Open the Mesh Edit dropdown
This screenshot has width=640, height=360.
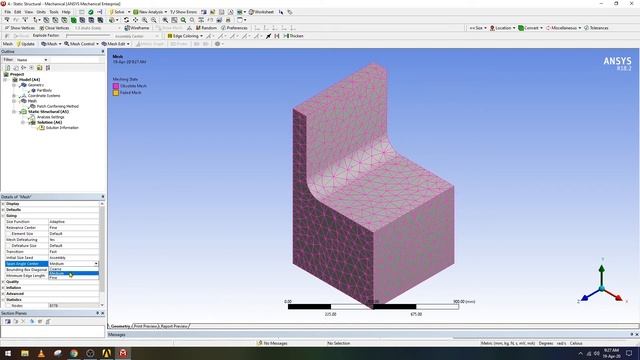click(x=116, y=44)
